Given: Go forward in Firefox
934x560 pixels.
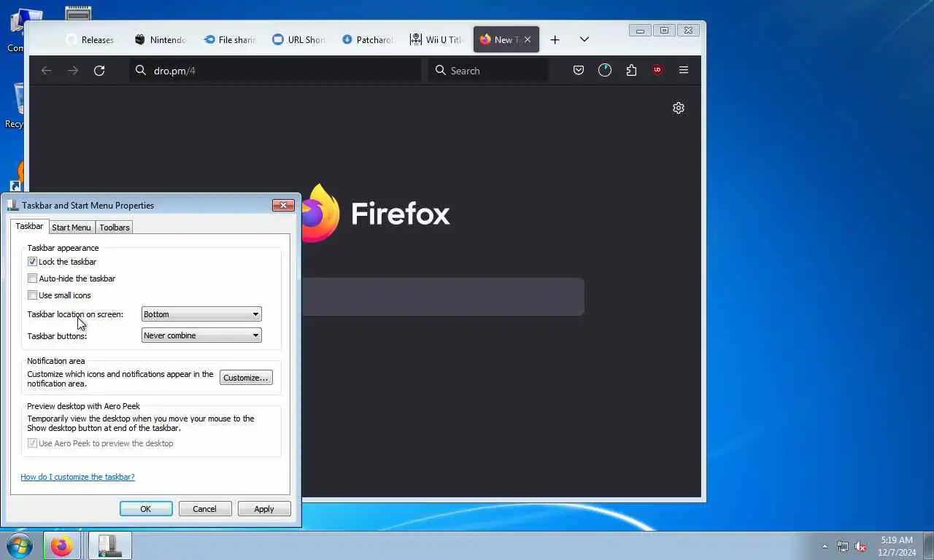Looking at the screenshot, I should 73,71.
